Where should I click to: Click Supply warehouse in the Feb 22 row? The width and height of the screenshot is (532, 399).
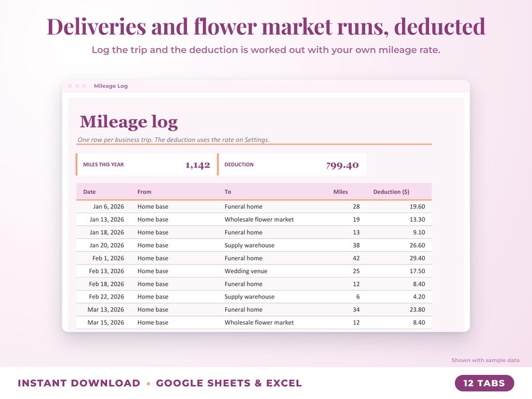[249, 297]
